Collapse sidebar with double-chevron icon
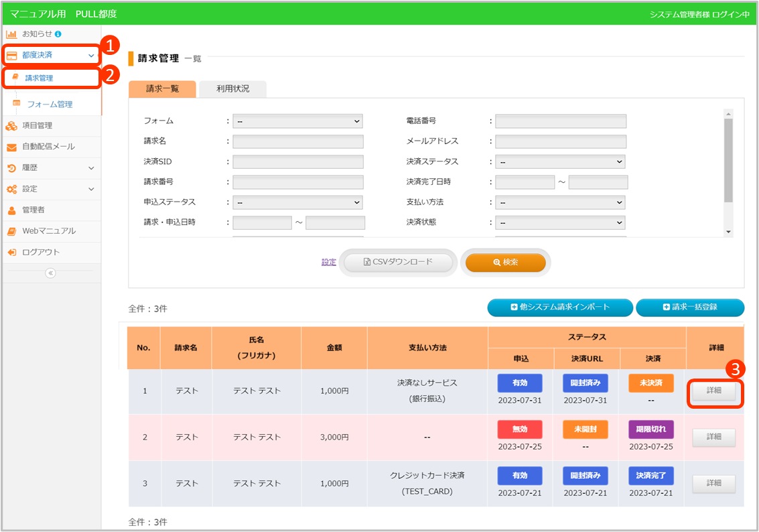Image resolution: width=759 pixels, height=532 pixels. 51,273
